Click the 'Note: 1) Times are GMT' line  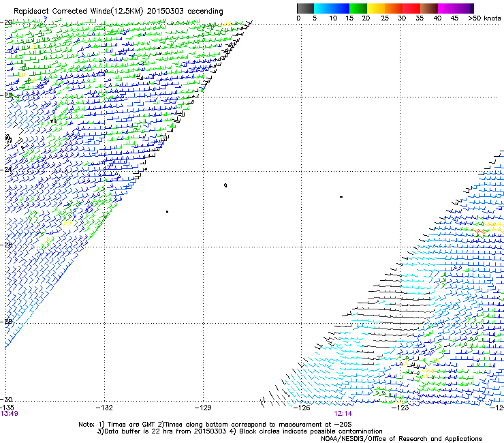(x=215, y=425)
